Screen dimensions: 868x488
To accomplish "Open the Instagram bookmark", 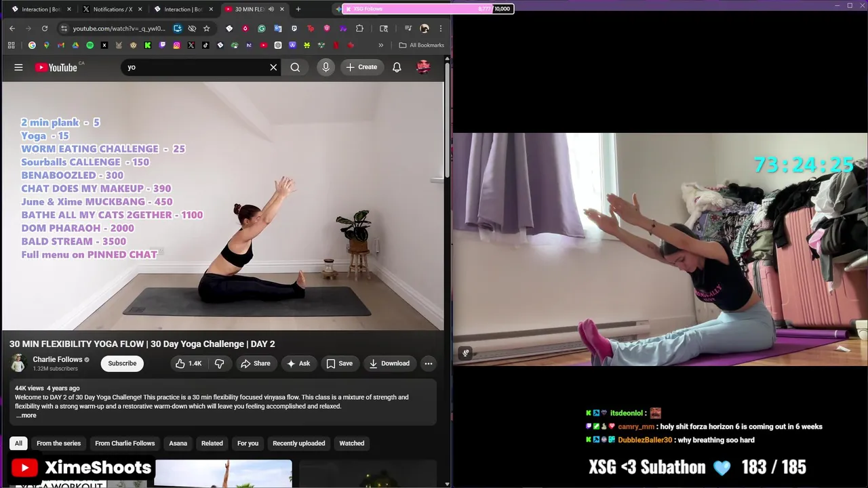I will (x=176, y=45).
